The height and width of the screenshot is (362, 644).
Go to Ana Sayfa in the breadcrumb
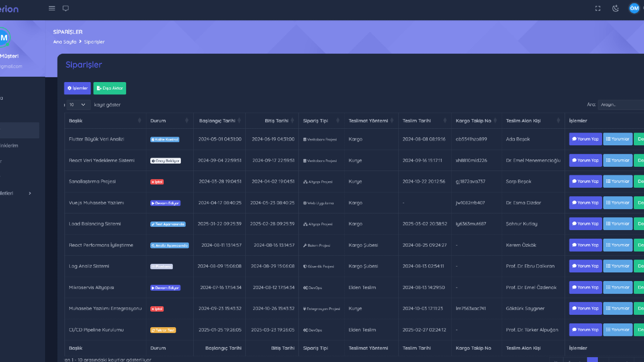pyautogui.click(x=64, y=42)
